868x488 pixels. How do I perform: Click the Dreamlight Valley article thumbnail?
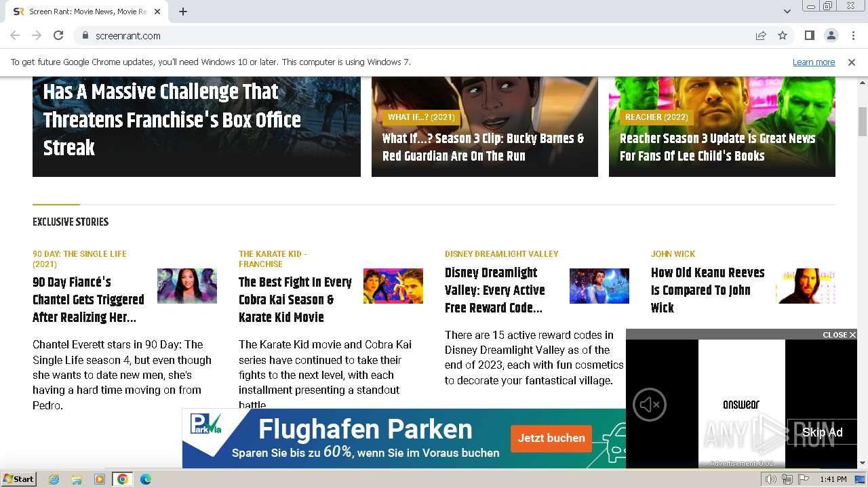point(599,286)
